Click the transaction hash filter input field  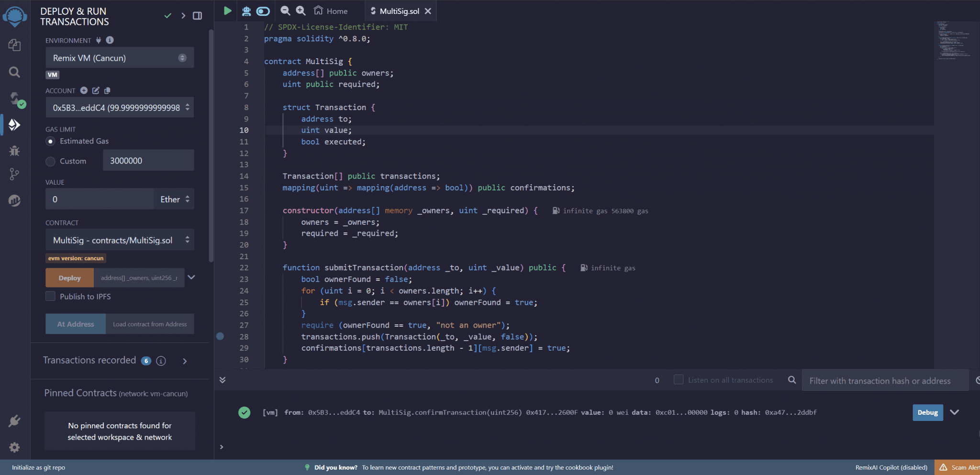[885, 380]
